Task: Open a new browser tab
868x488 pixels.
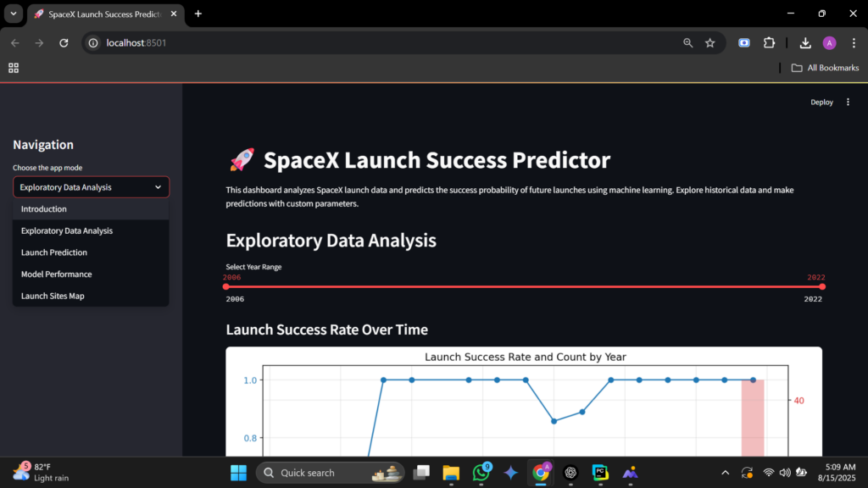Action: pyautogui.click(x=198, y=14)
